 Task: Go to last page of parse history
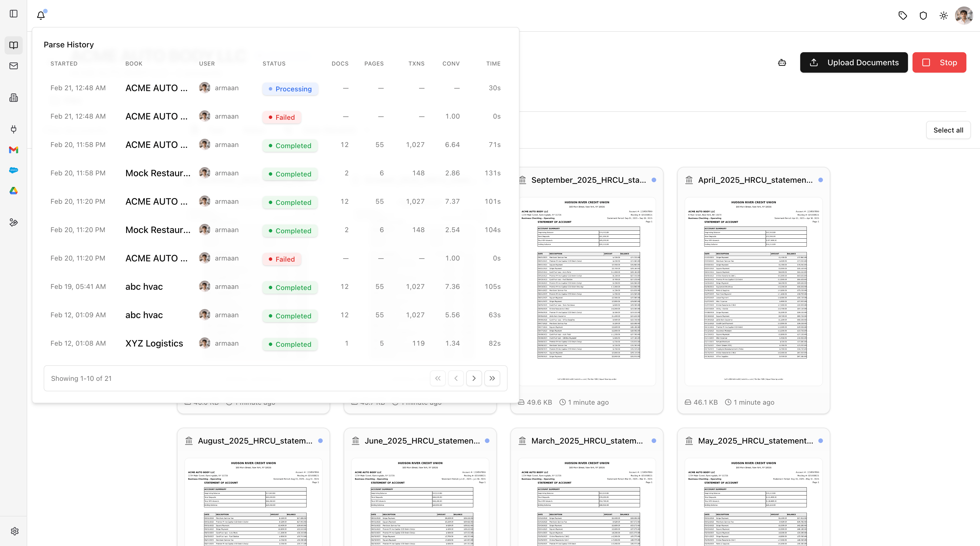492,379
